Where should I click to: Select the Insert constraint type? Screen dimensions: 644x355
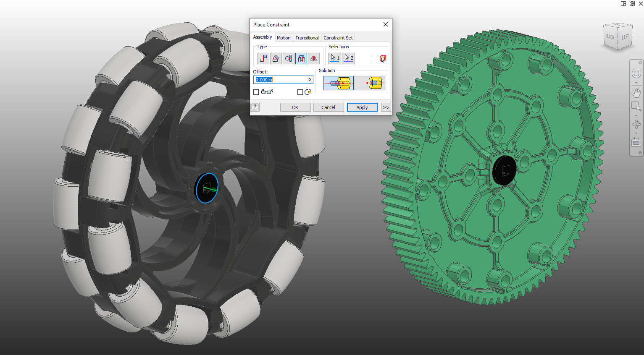coord(301,58)
